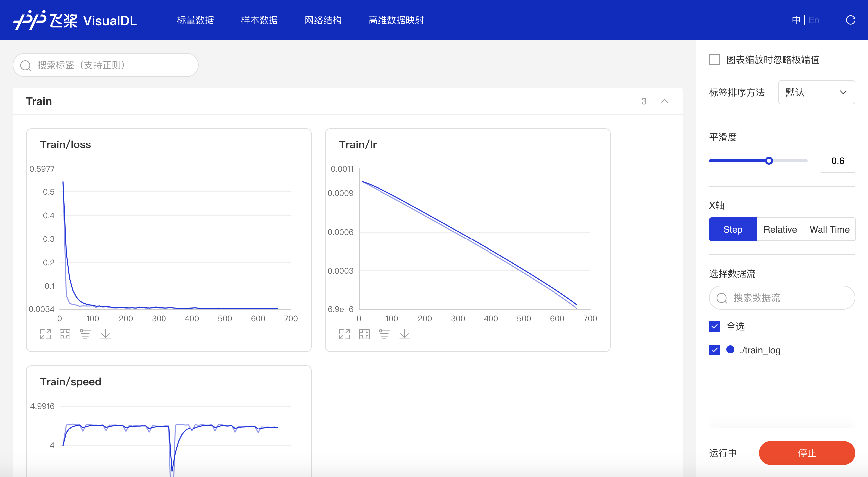Switch language to 中
Image resolution: width=868 pixels, height=477 pixels.
pyautogui.click(x=796, y=20)
